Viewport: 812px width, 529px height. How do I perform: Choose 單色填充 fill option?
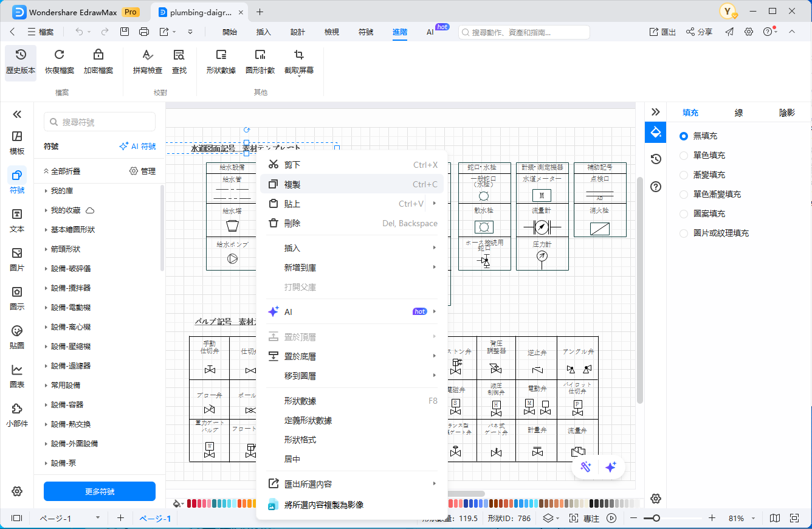pos(684,156)
